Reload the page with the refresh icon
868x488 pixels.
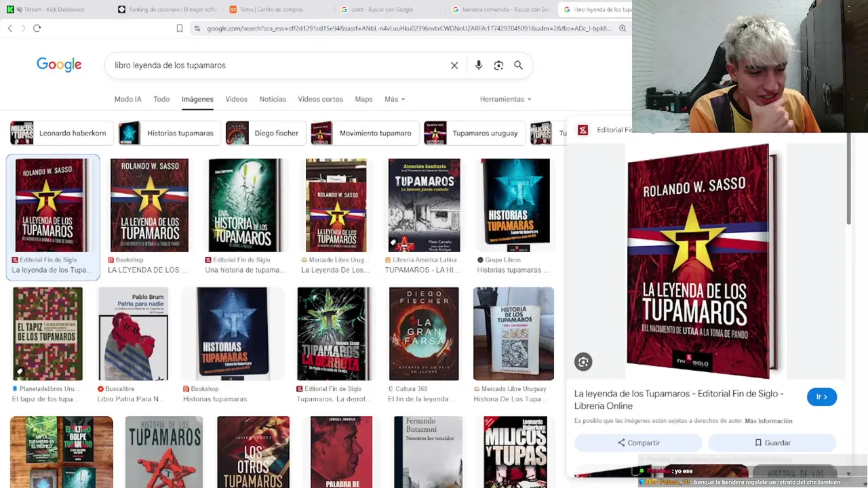pos(37,28)
